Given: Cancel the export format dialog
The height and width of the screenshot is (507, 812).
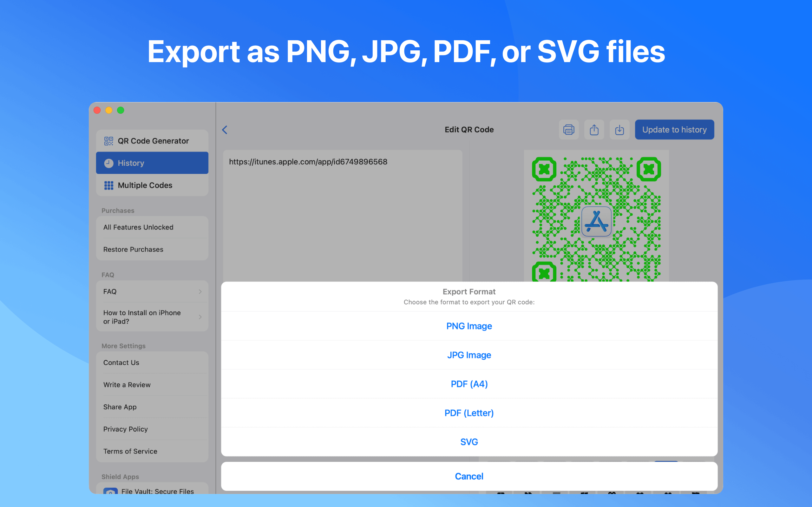Looking at the screenshot, I should point(469,476).
